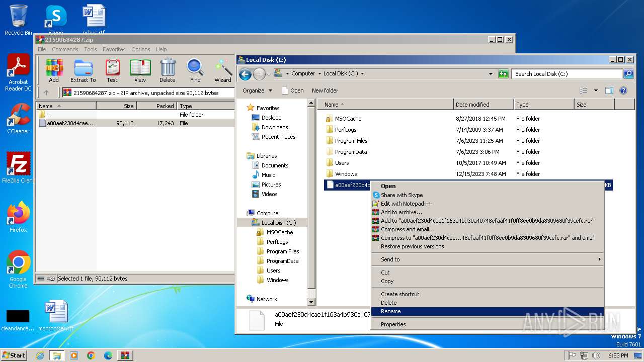Choose Properties in the context menu
Viewport: 644px width, 362px height.
[487, 324]
